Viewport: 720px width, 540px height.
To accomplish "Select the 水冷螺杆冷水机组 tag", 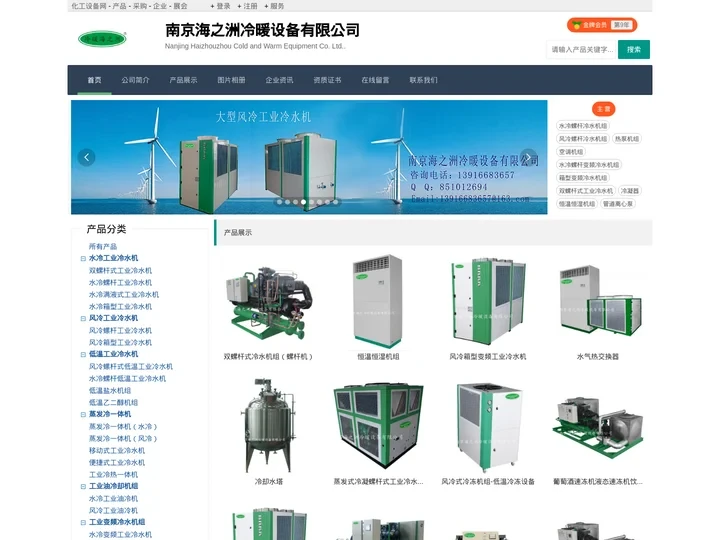I will (583, 126).
